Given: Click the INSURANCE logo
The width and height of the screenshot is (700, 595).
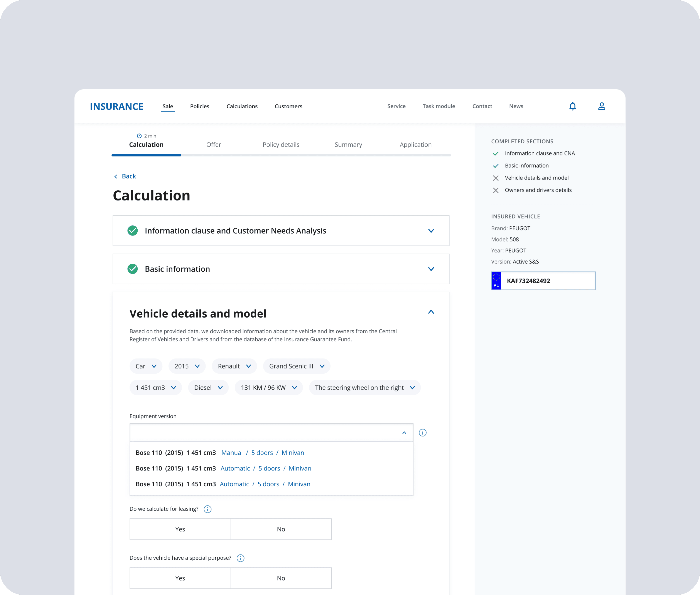Looking at the screenshot, I should (x=116, y=107).
